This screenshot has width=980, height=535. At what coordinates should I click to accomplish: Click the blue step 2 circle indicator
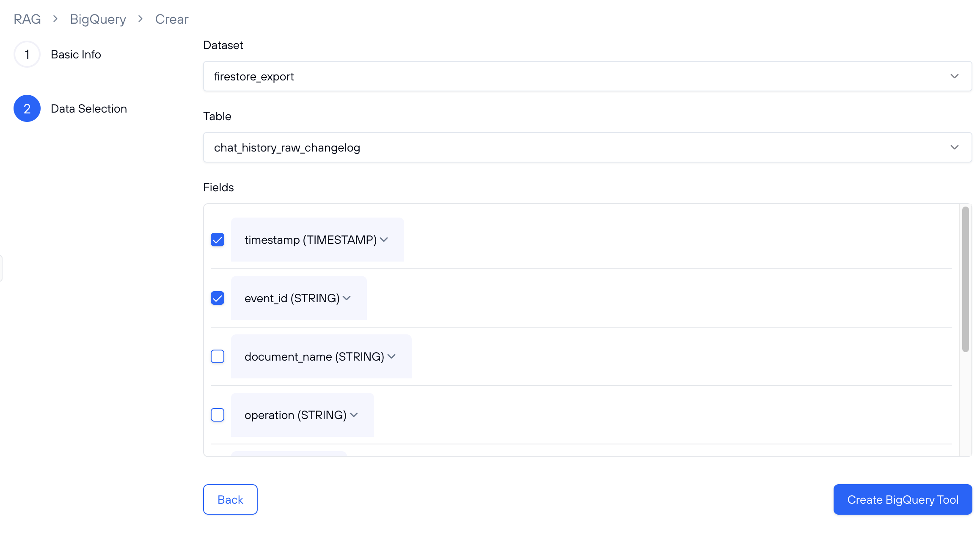click(x=27, y=108)
